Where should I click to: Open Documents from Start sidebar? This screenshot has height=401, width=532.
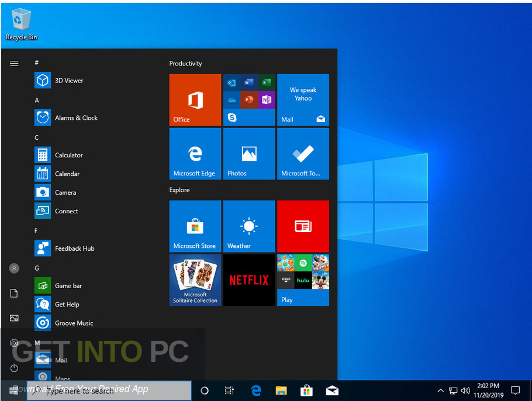(14, 293)
